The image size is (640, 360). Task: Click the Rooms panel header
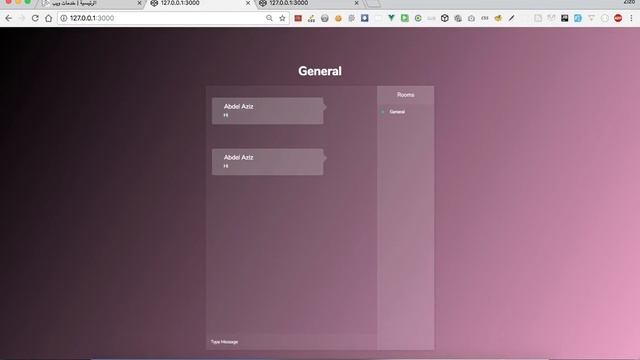[x=405, y=95]
